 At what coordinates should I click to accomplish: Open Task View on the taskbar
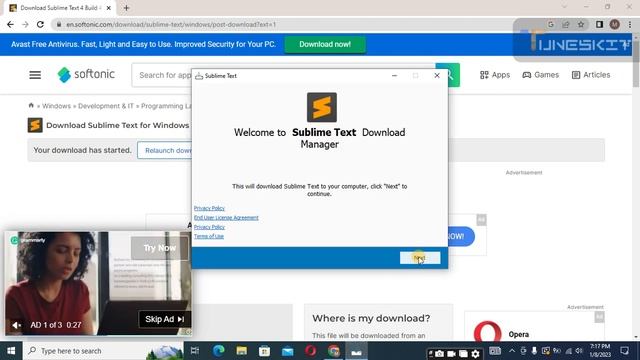[x=195, y=351]
